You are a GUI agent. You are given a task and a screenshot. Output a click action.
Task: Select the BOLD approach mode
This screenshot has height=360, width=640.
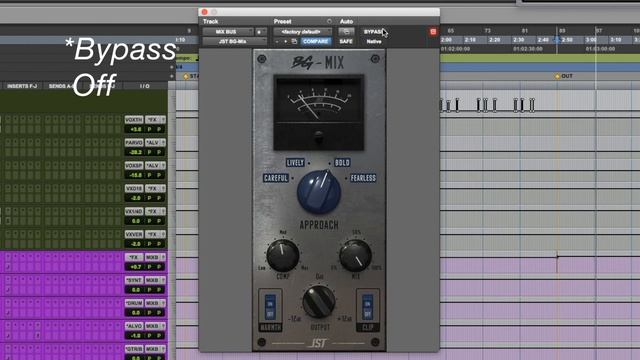[342, 162]
